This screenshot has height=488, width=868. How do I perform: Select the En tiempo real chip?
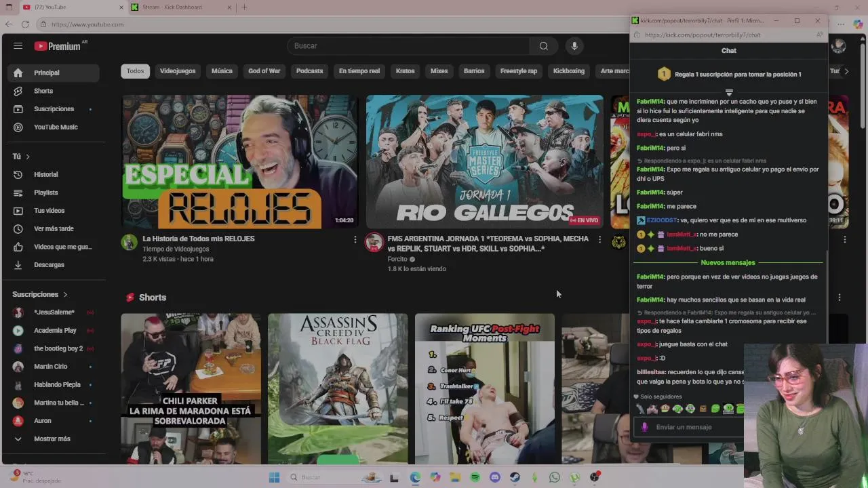click(x=359, y=71)
